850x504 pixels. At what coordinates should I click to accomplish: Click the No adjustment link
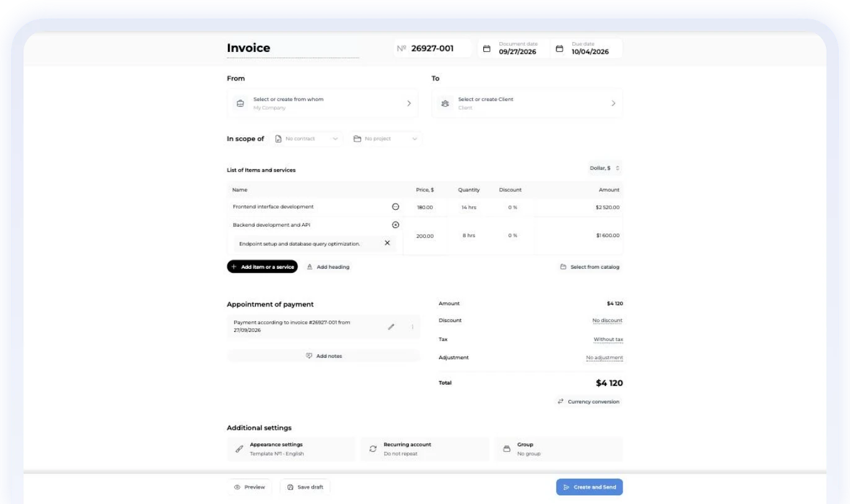click(605, 358)
